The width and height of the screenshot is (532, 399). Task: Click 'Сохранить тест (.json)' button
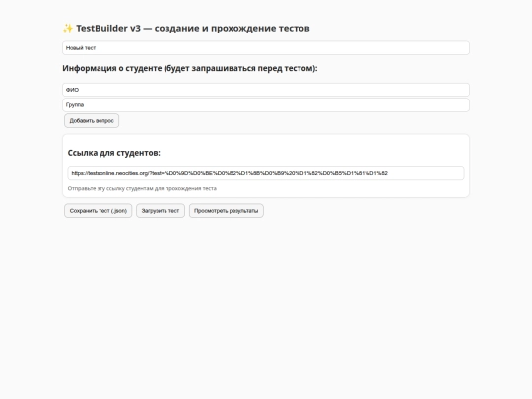(99, 211)
